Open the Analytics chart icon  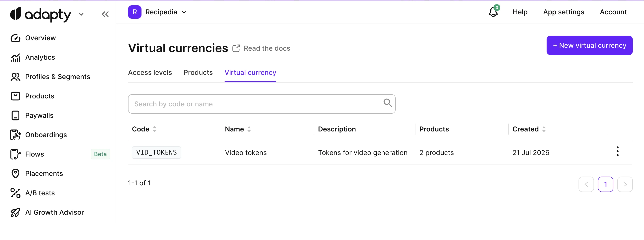pyautogui.click(x=15, y=57)
